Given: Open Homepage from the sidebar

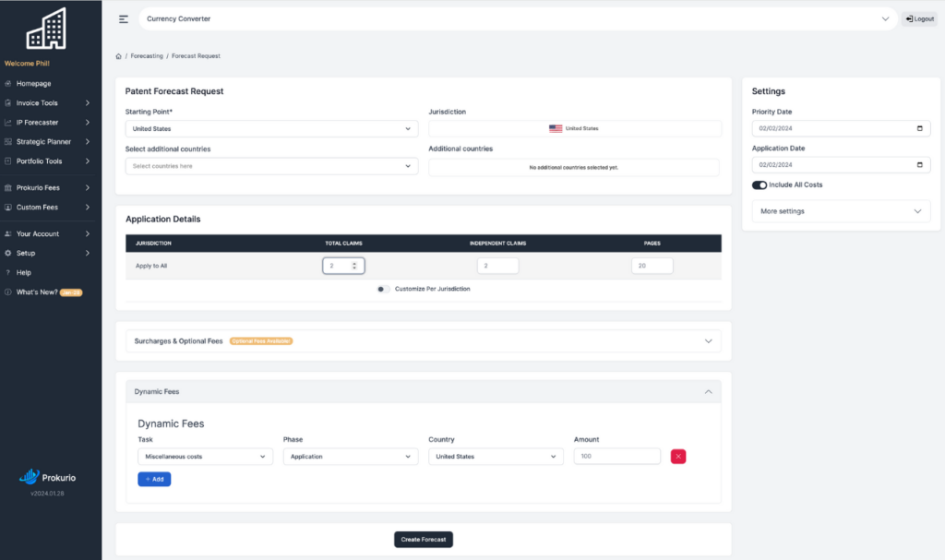Looking at the screenshot, I should tap(34, 84).
